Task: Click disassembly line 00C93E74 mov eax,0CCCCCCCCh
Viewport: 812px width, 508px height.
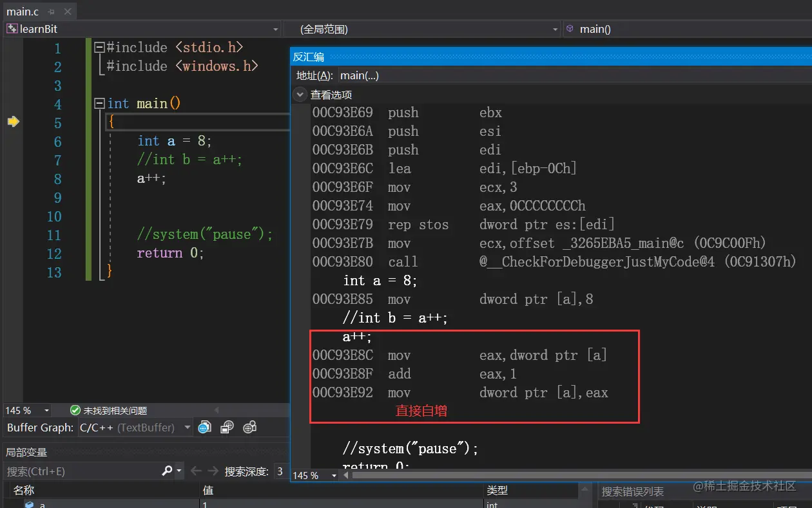Action: pos(449,206)
